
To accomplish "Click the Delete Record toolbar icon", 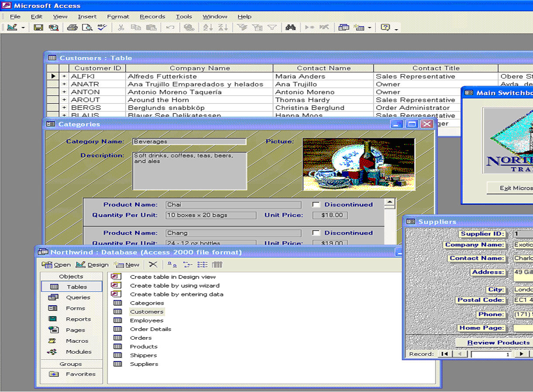I will click(324, 27).
